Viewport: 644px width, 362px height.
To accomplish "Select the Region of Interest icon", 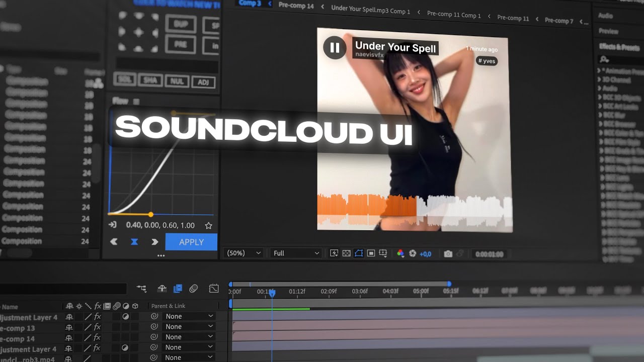I will [371, 253].
